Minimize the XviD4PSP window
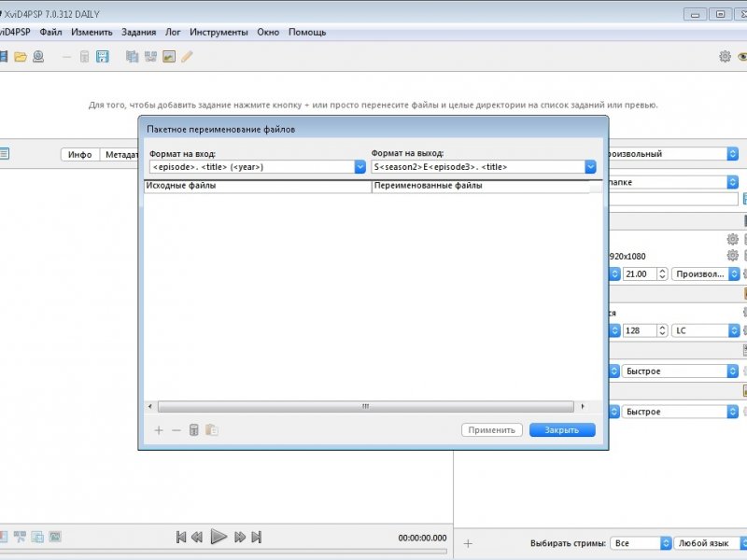This screenshot has width=747, height=560. click(x=695, y=14)
